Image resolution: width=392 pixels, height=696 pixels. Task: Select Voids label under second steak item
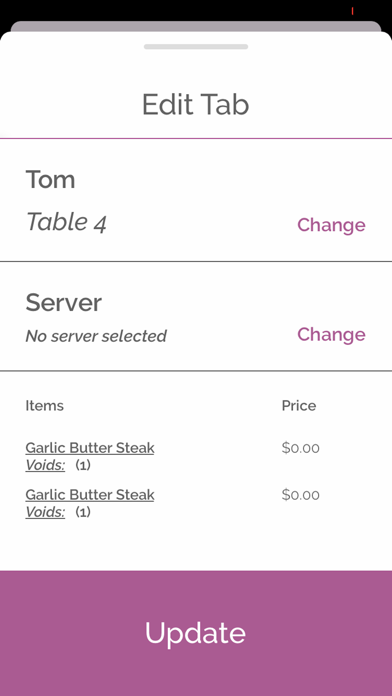[45, 512]
